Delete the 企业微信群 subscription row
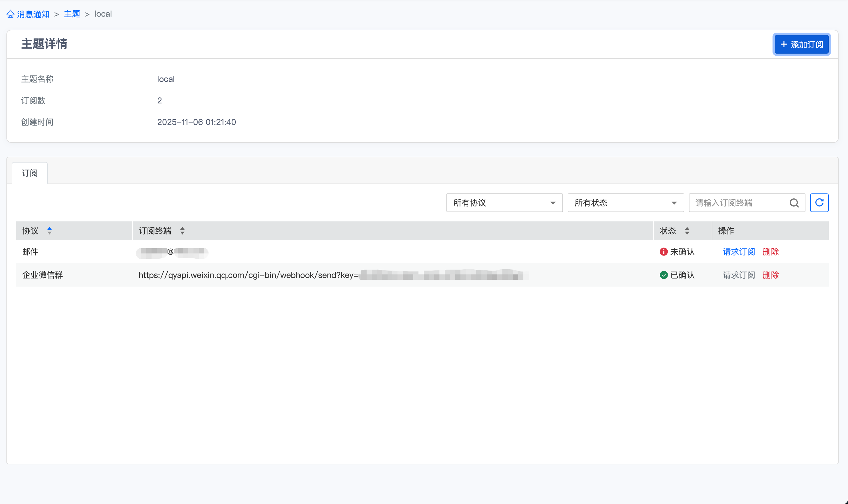This screenshot has height=504, width=848. pyautogui.click(x=770, y=275)
